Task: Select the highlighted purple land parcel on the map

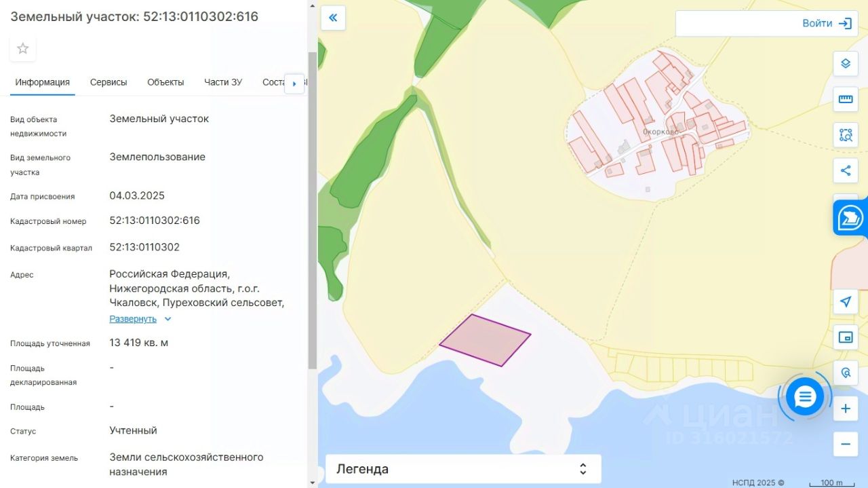Action: [485, 340]
